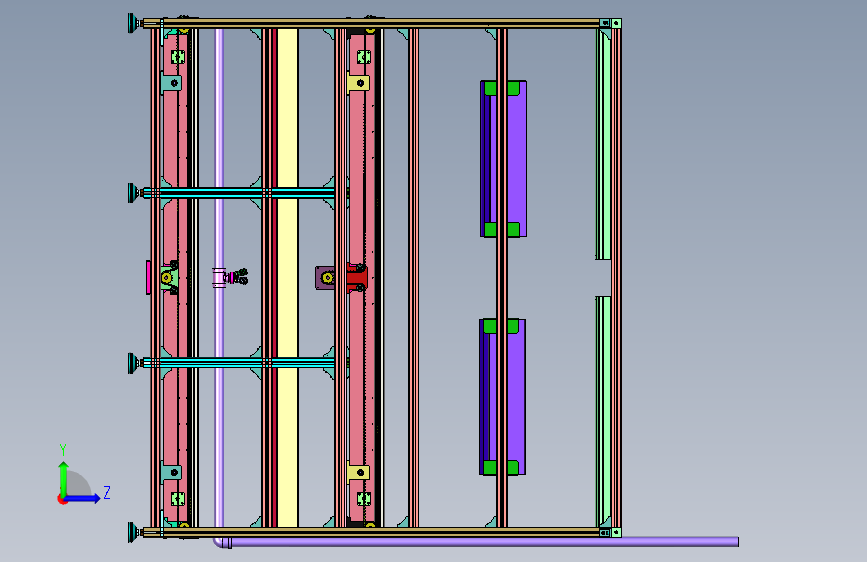Select the top-left leveling foot
This screenshot has height=562, width=867.
(x=135, y=23)
